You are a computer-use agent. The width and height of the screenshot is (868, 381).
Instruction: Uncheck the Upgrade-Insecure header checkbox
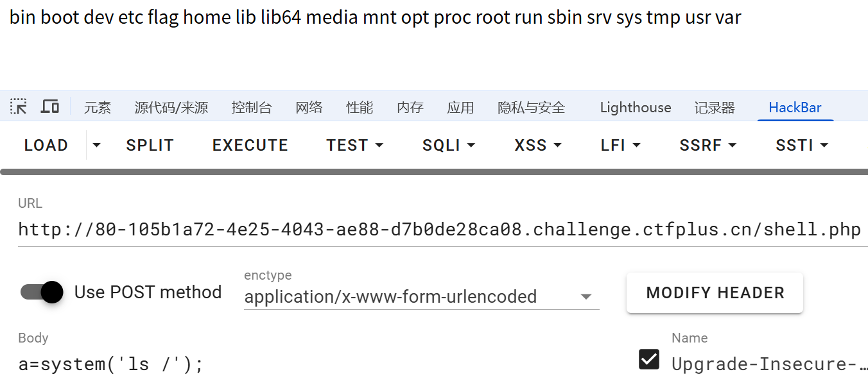(649, 359)
